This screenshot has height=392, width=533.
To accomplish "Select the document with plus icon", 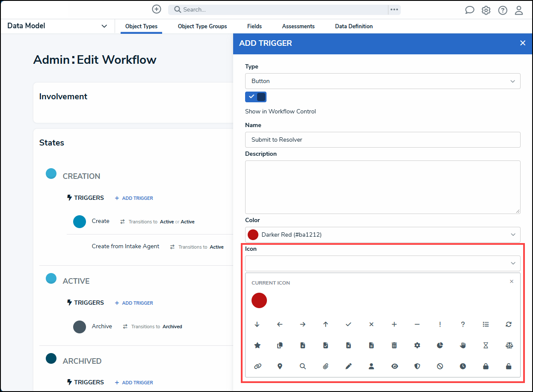I will pos(303,345).
